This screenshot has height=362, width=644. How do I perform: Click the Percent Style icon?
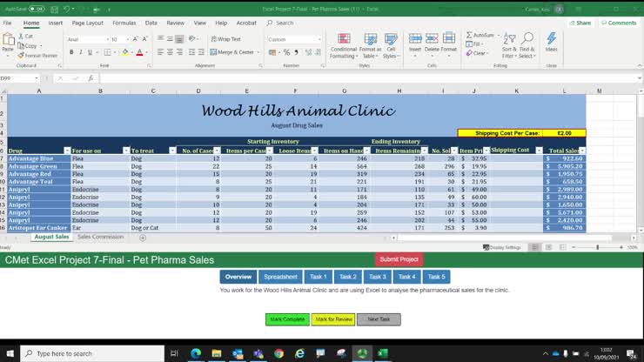coord(286,52)
